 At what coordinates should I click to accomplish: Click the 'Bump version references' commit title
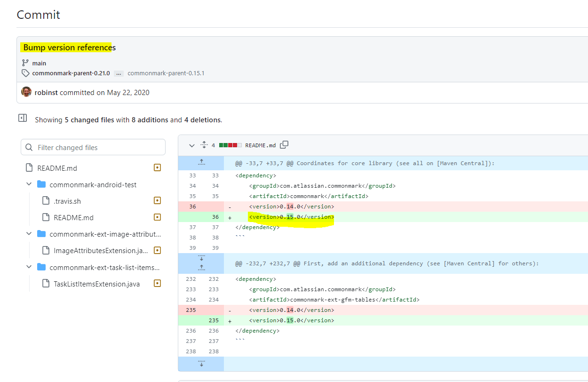[x=69, y=48]
